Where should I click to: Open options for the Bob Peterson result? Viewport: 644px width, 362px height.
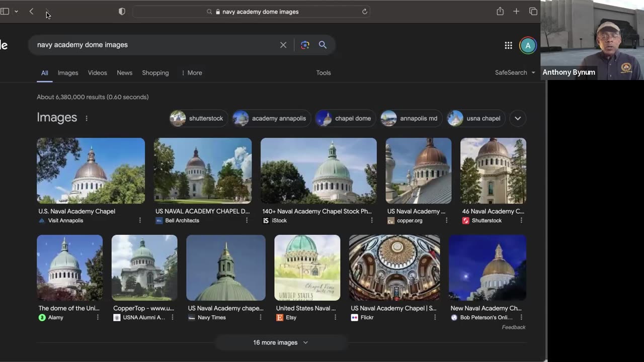tap(521, 317)
